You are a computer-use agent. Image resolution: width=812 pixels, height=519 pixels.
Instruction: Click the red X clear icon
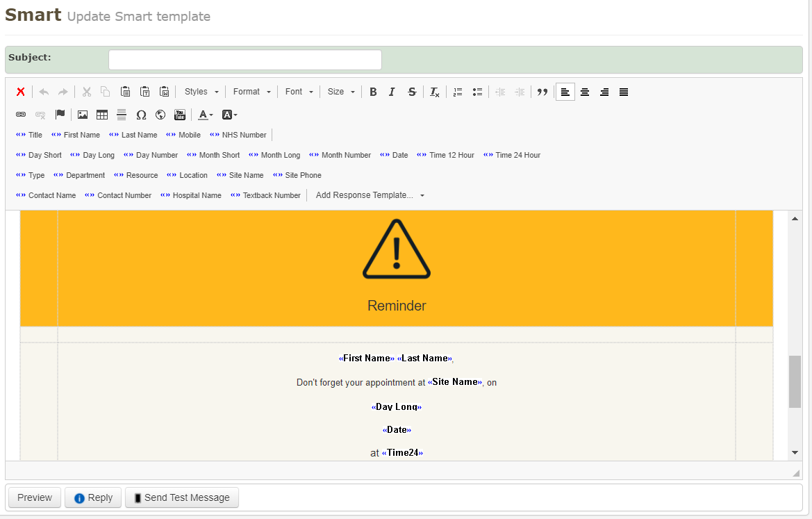21,92
